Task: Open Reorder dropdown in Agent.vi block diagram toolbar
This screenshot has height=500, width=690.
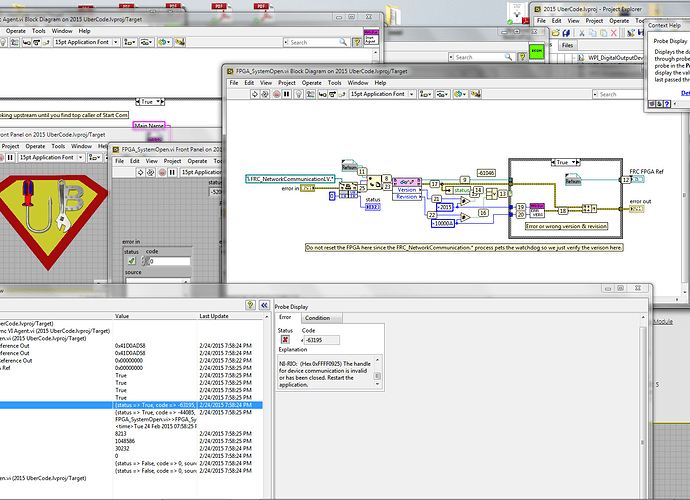Action: (164, 42)
